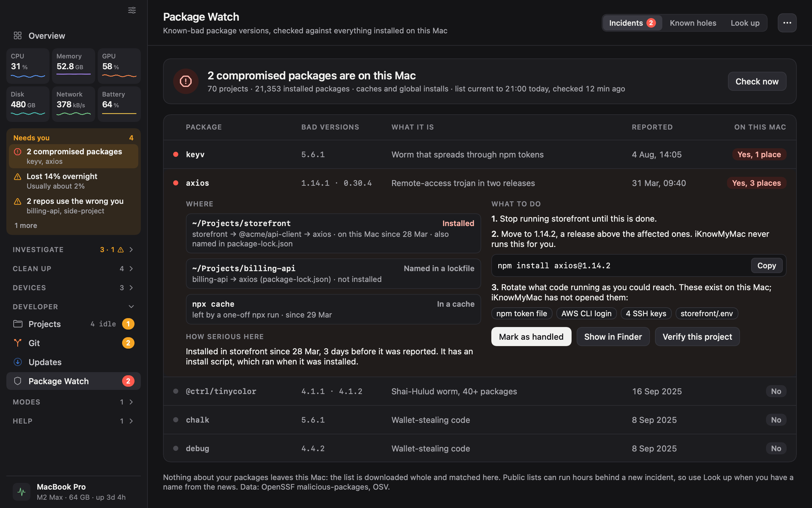
Task: Expand the Help section
Action: coord(74,421)
